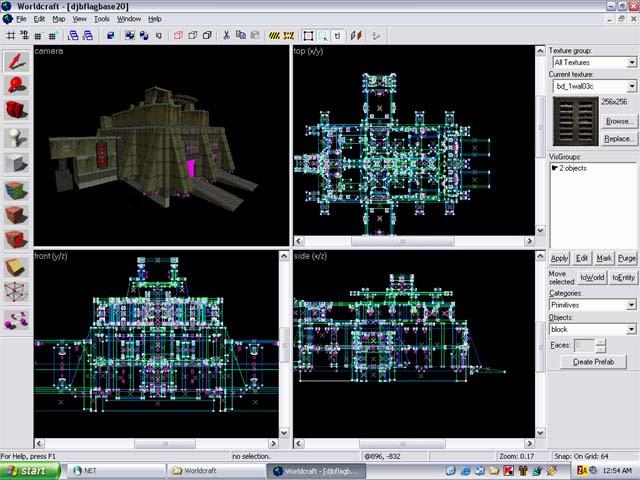Toggle auto-selection cursor icon

tap(323, 36)
